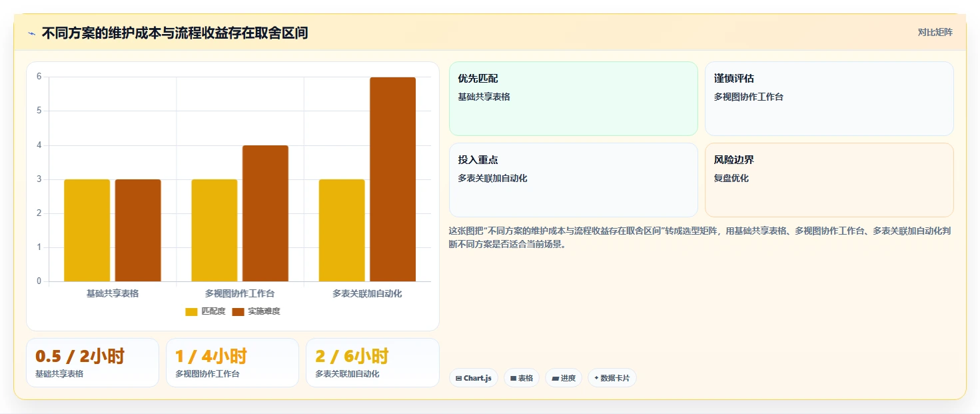Click the 对比矩阵 label in the header
The image size is (980, 414).
[x=935, y=32]
